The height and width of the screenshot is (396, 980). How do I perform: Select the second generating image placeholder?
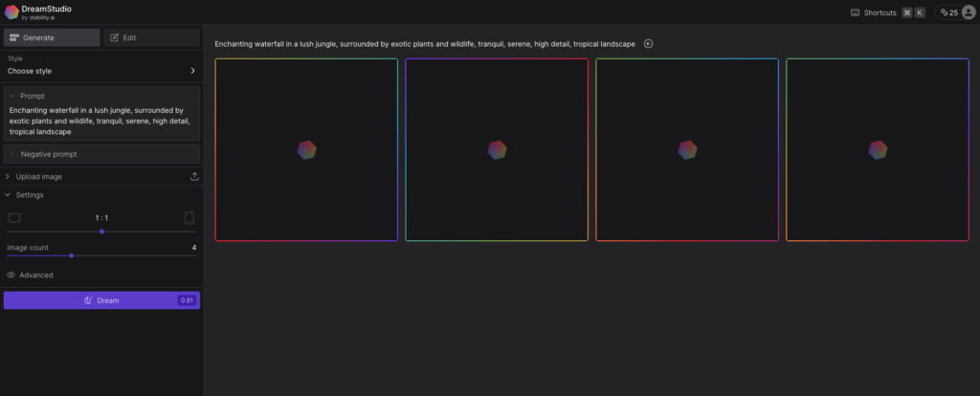[497, 150]
